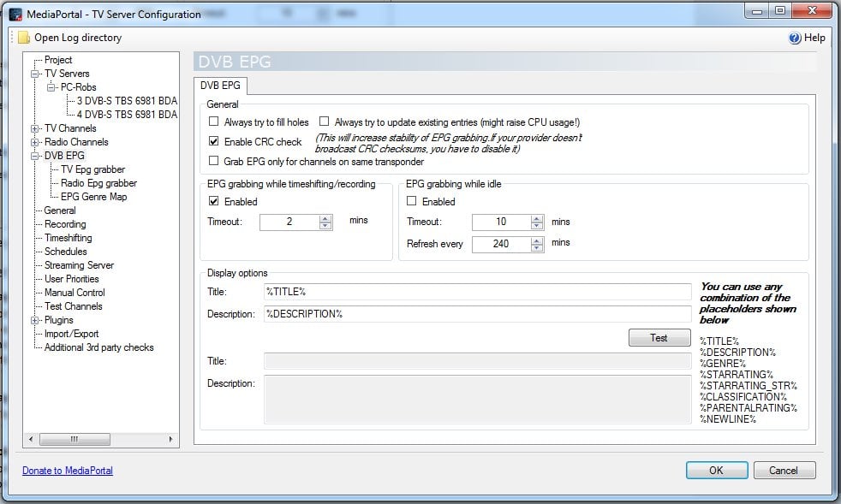The image size is (841, 504).
Task: Open the Log directory folder icon
Action: [24, 38]
